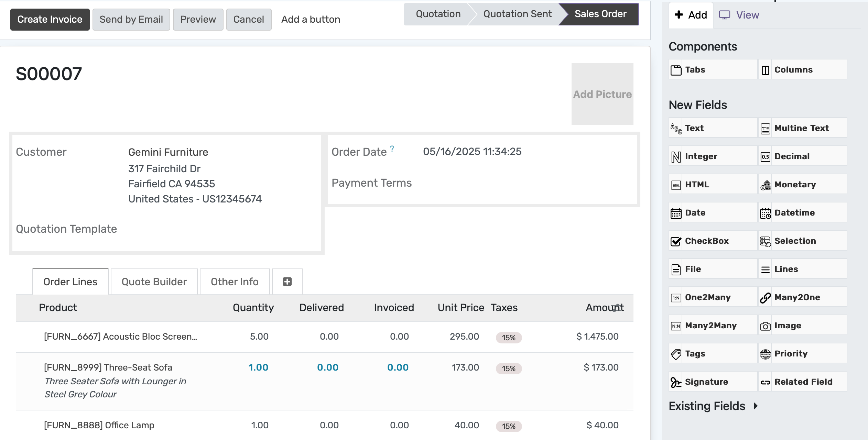Add a Monetary field from the sidebar
This screenshot has height=440, width=868.
(x=802, y=184)
